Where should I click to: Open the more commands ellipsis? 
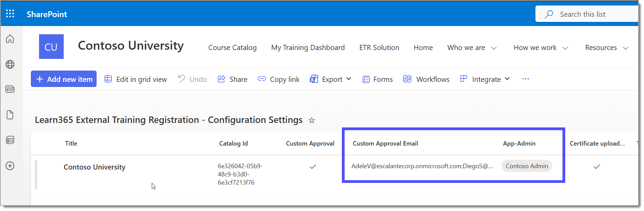coord(525,79)
